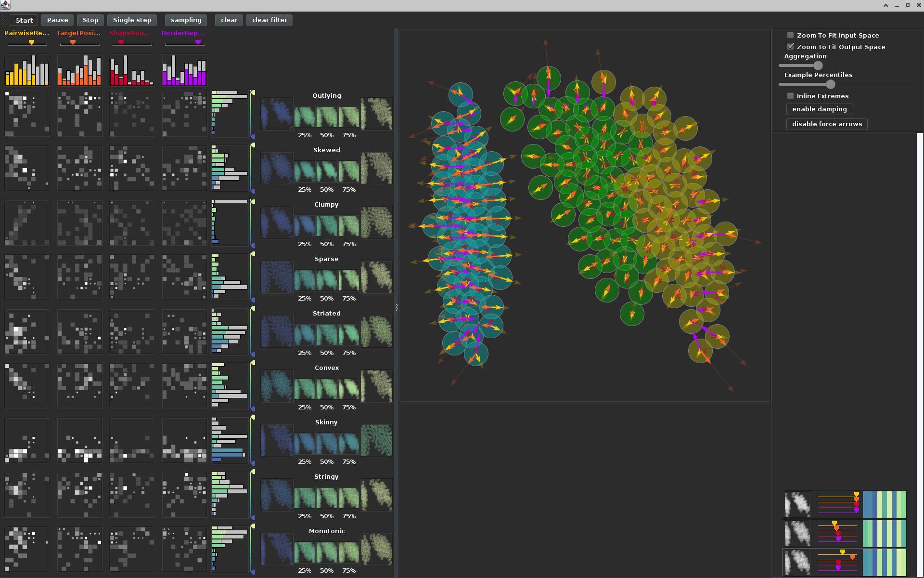Click the green corner marker beside the Outlying histogram

click(252, 92)
